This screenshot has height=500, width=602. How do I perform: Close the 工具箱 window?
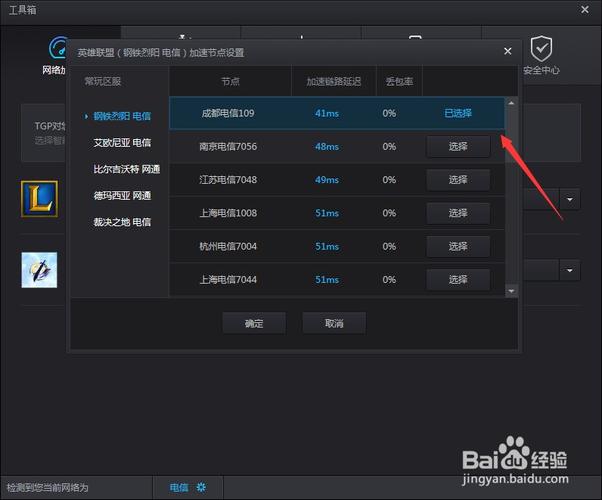pyautogui.click(x=585, y=9)
